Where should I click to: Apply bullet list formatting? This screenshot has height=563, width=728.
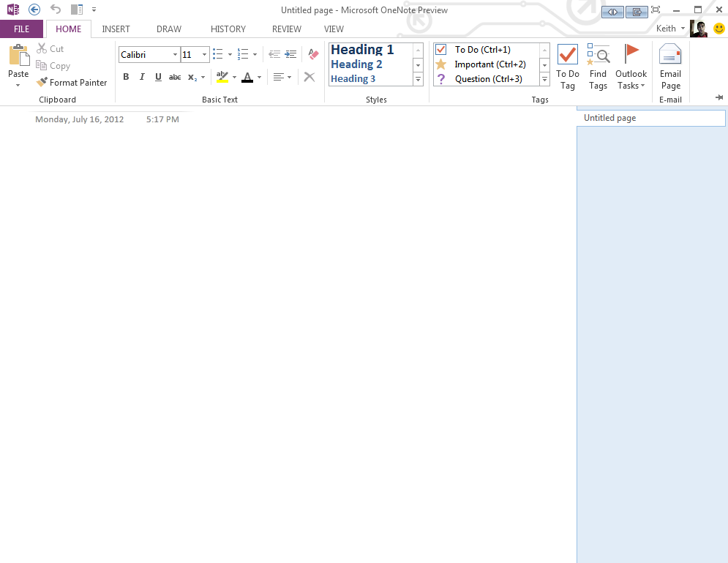218,54
